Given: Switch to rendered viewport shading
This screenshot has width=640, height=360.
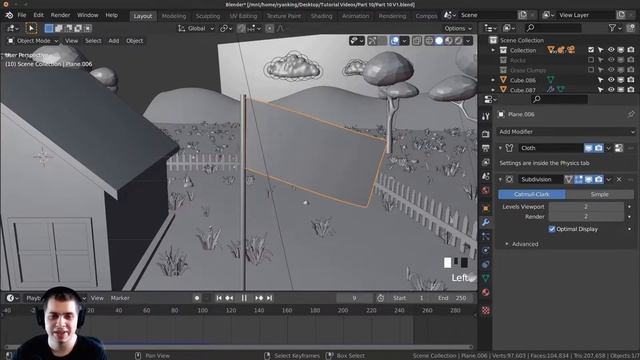Looking at the screenshot, I should (x=458, y=41).
